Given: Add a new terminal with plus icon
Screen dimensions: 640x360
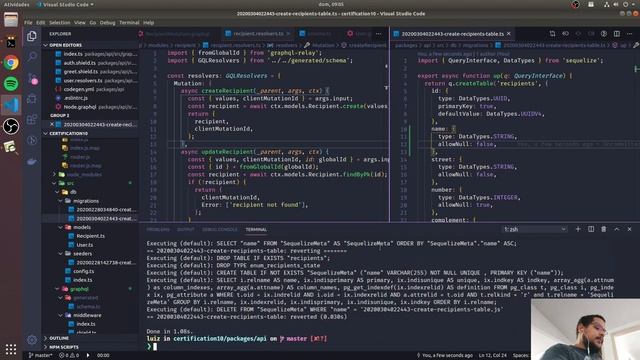Looking at the screenshot, I should point(578,229).
